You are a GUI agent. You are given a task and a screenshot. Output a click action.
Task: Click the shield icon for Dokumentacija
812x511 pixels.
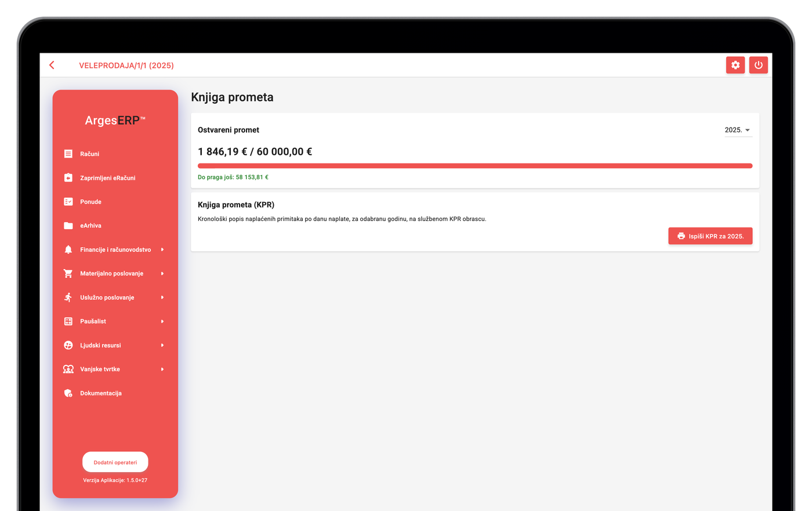click(68, 393)
